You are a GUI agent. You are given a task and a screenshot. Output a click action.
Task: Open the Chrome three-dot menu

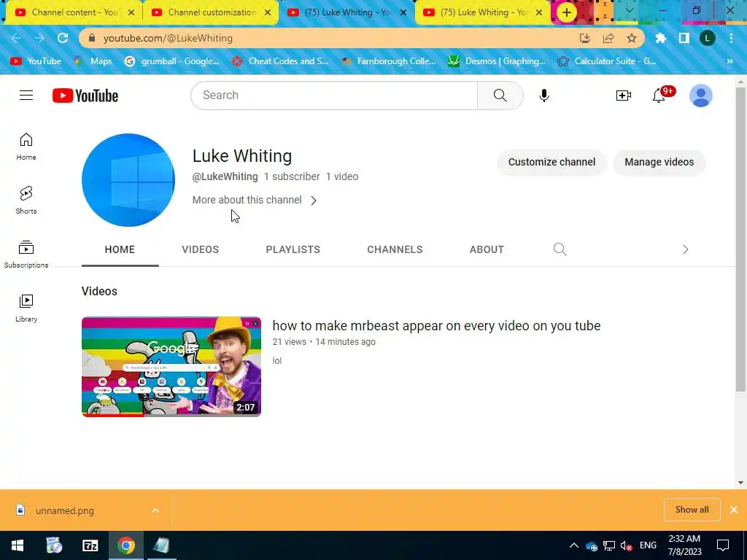click(x=731, y=38)
